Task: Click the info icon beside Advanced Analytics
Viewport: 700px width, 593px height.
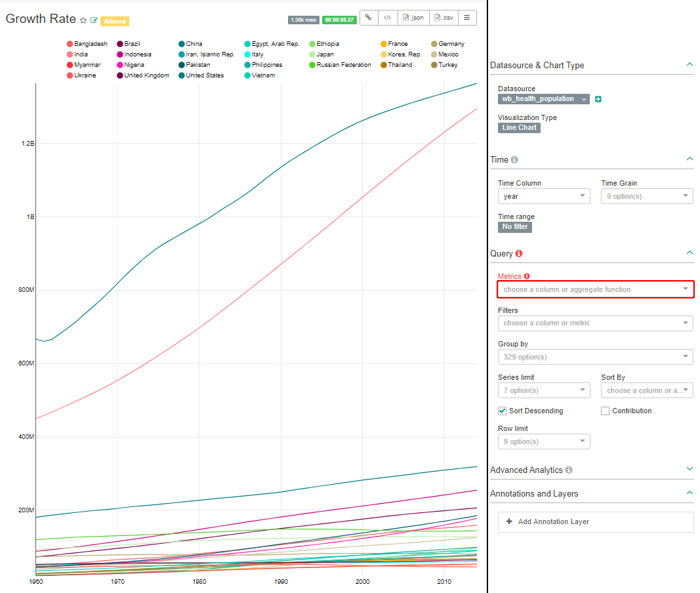Action: 569,470
